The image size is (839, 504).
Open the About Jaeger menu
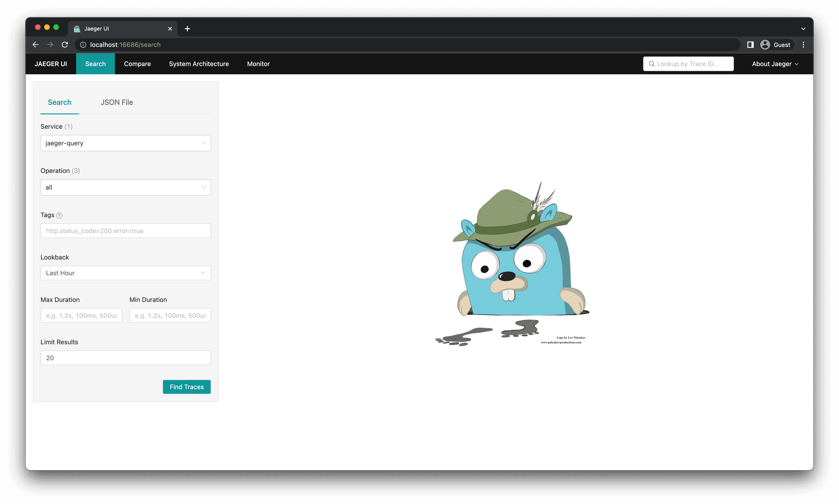[775, 64]
